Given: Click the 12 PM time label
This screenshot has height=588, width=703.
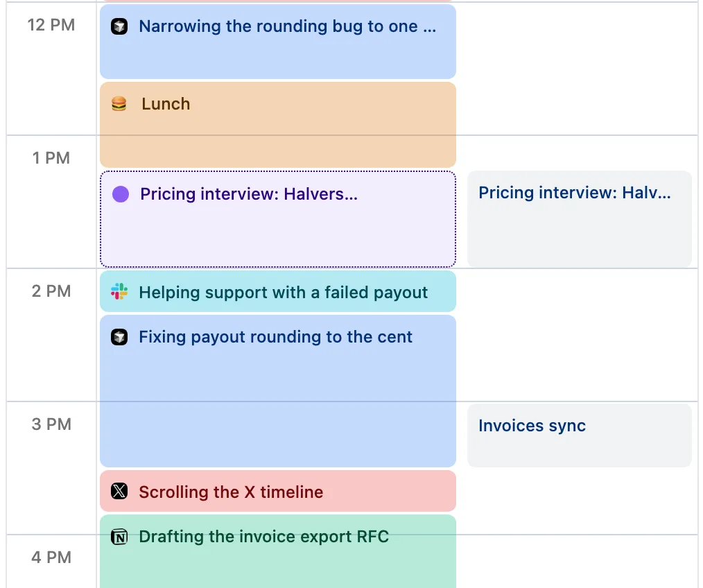Looking at the screenshot, I should click(51, 25).
